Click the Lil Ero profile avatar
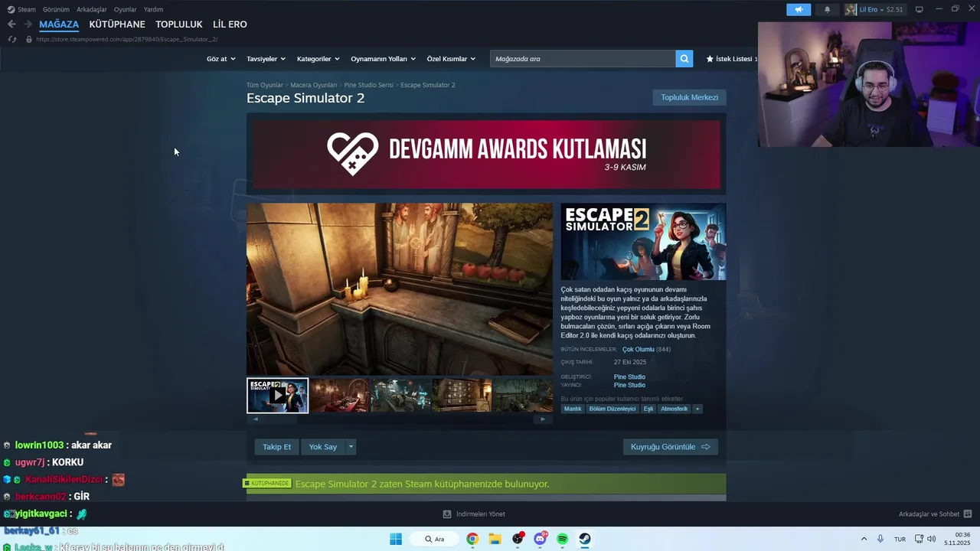The height and width of the screenshot is (551, 980). click(x=851, y=9)
